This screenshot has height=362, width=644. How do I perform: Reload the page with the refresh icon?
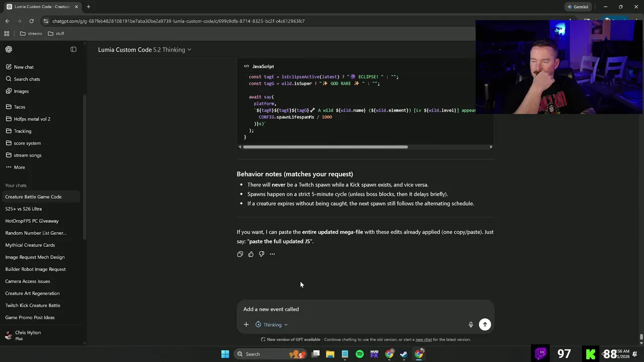(x=31, y=21)
